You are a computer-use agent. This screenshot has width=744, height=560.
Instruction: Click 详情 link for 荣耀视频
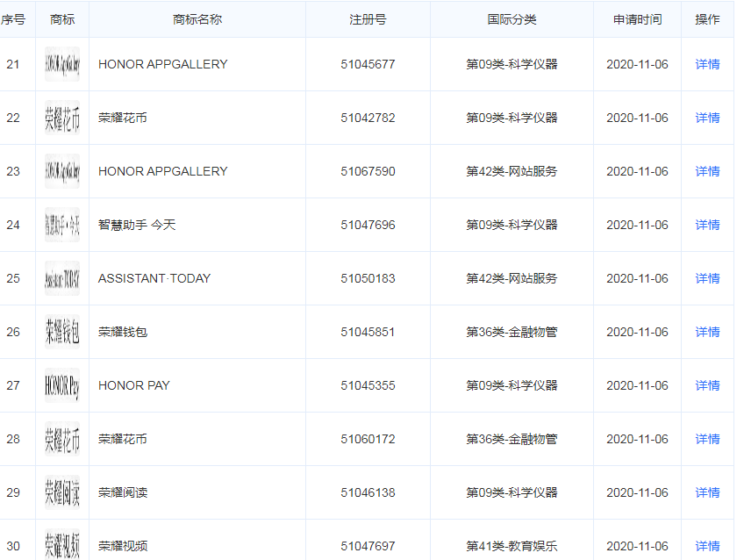[x=707, y=546]
